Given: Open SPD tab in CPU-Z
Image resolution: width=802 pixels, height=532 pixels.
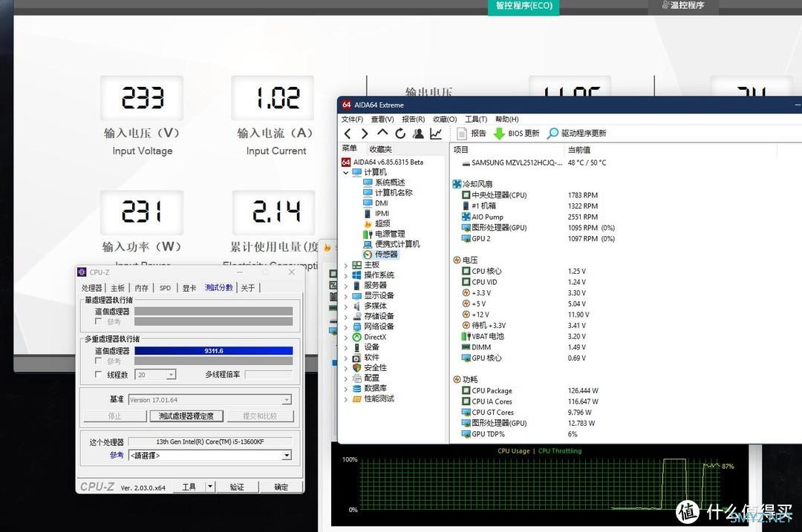Looking at the screenshot, I should tap(165, 288).
